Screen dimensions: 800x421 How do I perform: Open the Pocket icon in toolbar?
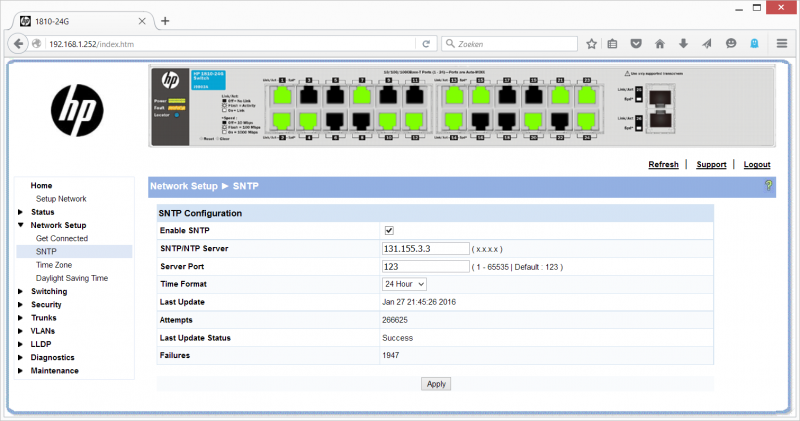[636, 44]
